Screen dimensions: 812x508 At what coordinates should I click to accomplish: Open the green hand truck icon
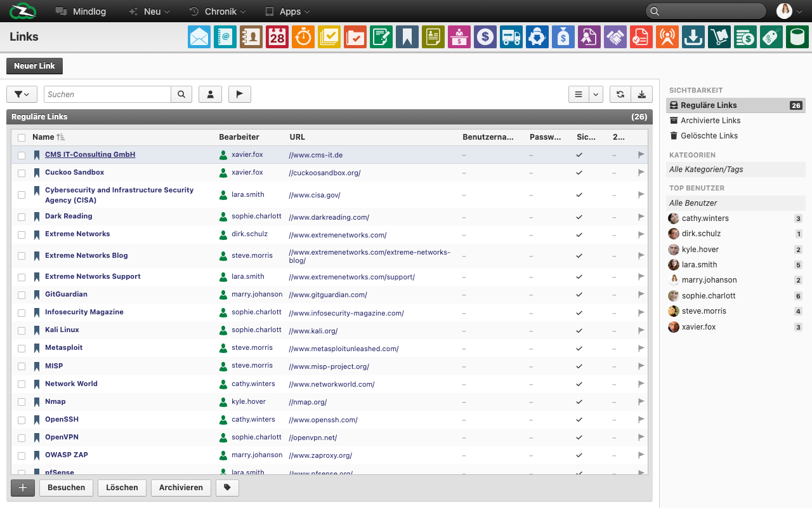[x=719, y=37]
